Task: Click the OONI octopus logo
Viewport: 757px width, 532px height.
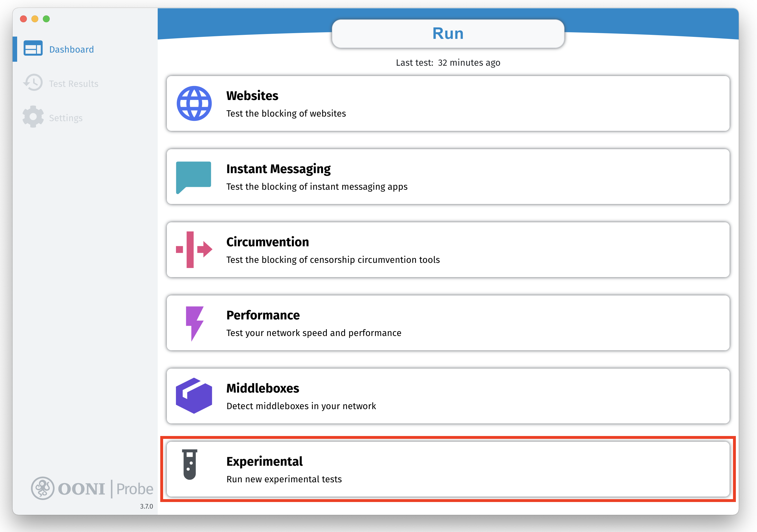Action: [43, 488]
